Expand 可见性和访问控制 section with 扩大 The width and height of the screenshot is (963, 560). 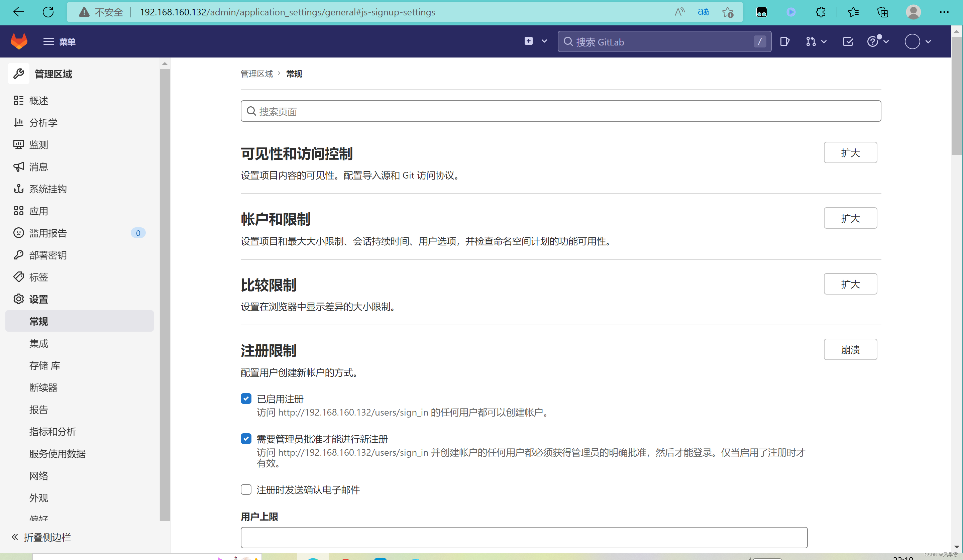[850, 152]
